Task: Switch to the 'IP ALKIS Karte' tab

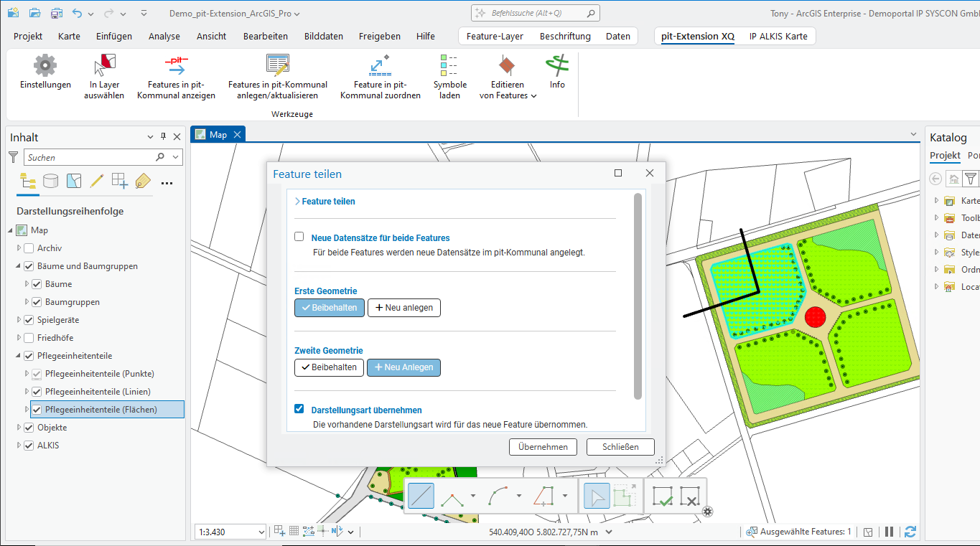Action: click(x=779, y=35)
